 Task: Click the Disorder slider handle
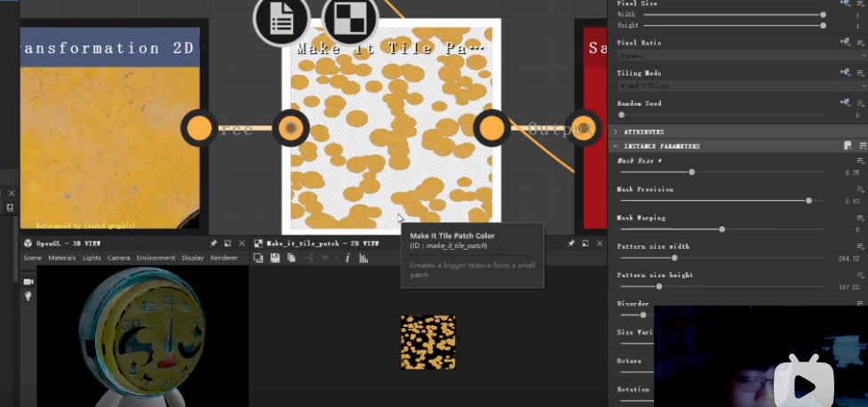[642, 315]
